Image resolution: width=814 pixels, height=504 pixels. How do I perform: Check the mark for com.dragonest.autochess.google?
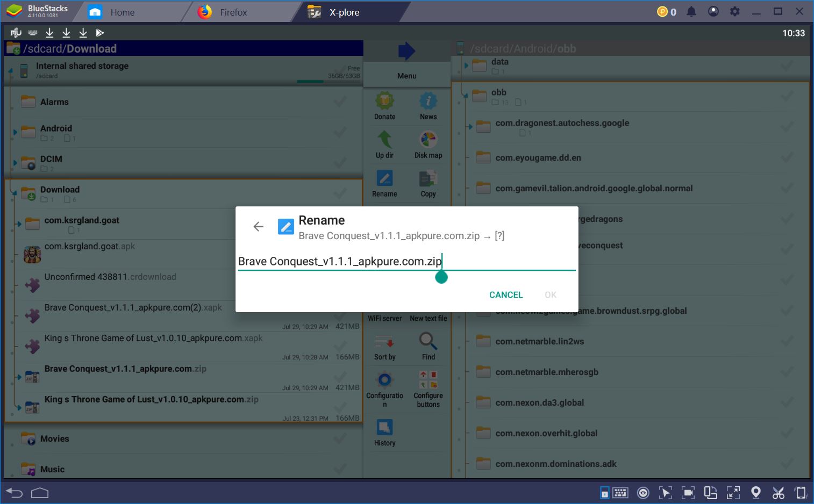click(x=787, y=127)
